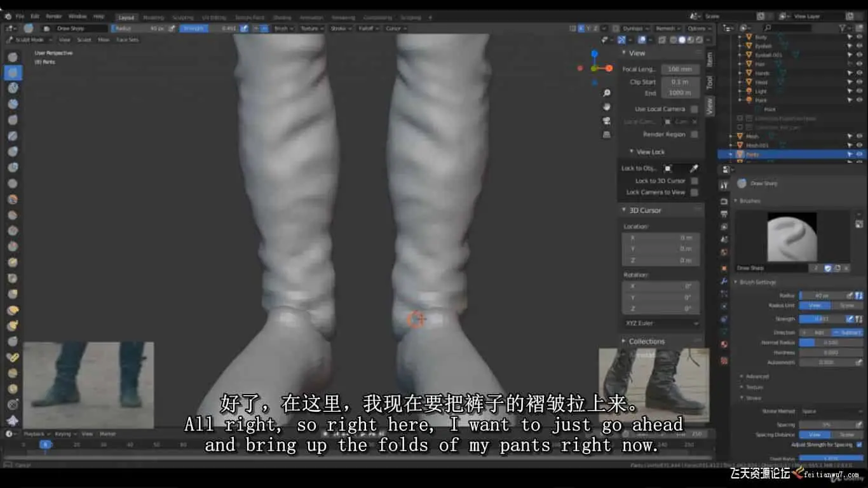The image size is (868, 488).
Task: Open the Item sidebar tab
Action: click(710, 59)
